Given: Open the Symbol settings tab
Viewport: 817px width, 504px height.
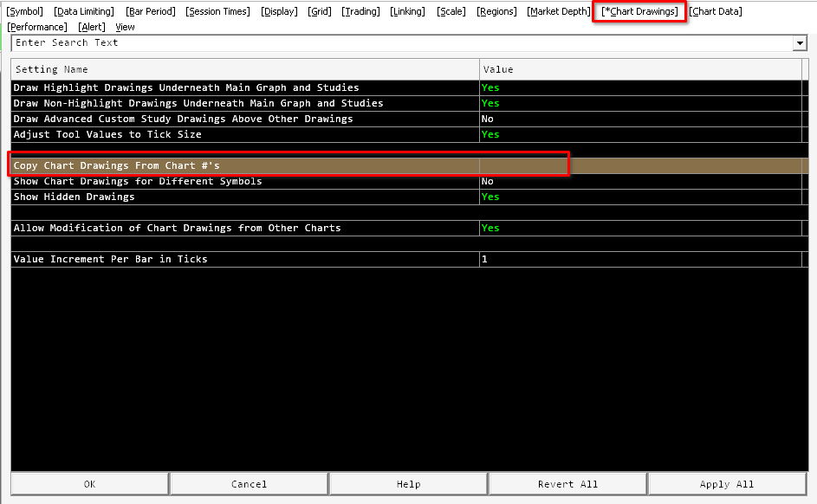Looking at the screenshot, I should 24,11.
